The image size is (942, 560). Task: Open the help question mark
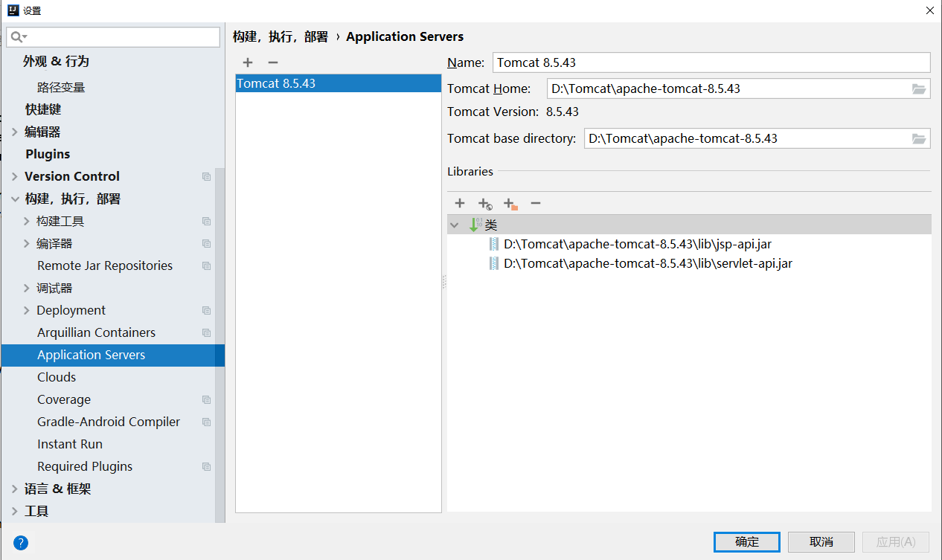[x=21, y=542]
